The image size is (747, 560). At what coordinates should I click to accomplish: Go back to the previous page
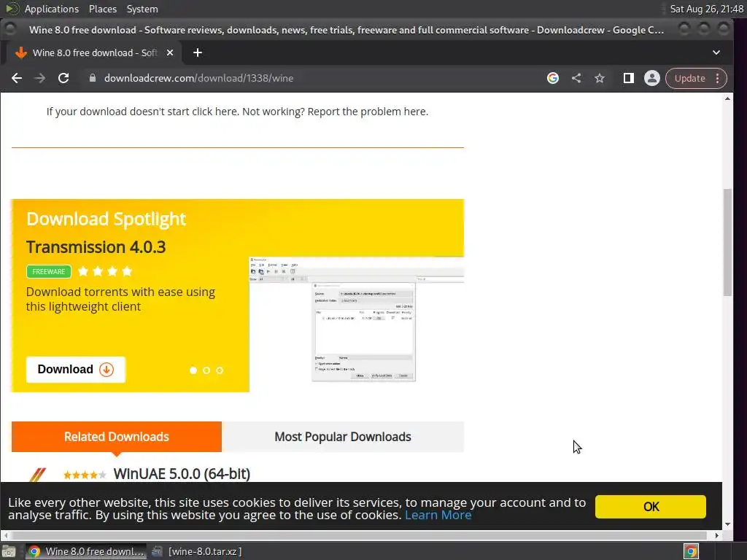(17, 78)
